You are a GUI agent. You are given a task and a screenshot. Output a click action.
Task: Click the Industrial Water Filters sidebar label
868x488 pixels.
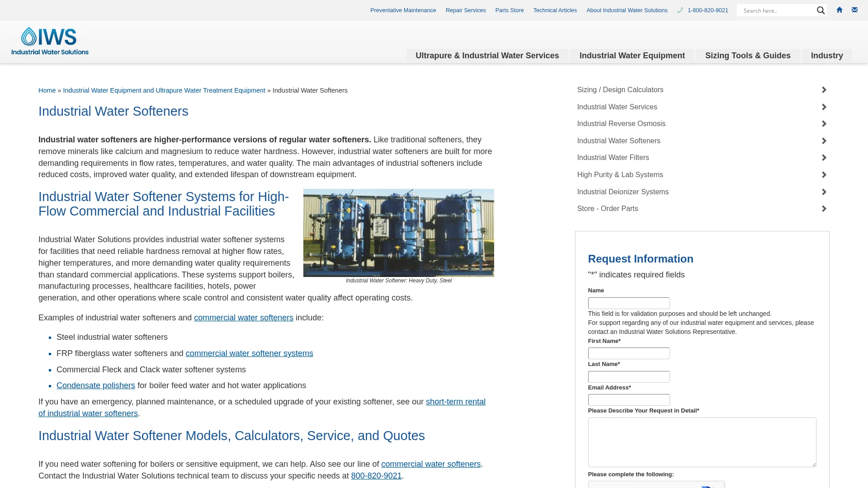click(x=613, y=158)
